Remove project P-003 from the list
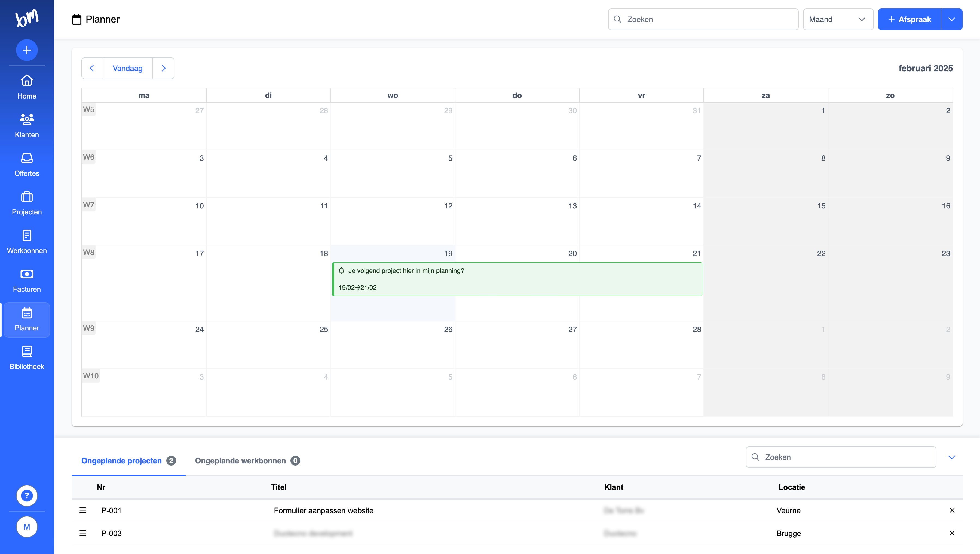 point(952,533)
